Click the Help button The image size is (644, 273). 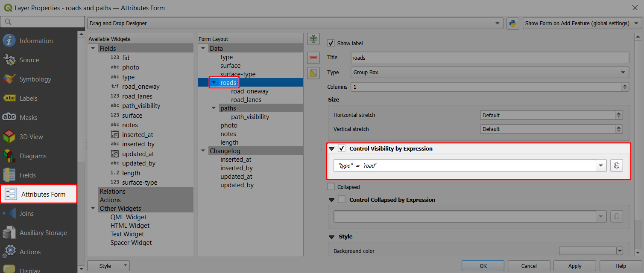(621, 266)
